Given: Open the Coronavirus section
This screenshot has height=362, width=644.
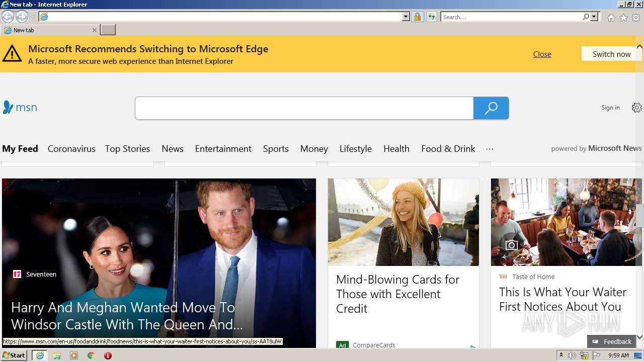Looking at the screenshot, I should pyautogui.click(x=71, y=149).
